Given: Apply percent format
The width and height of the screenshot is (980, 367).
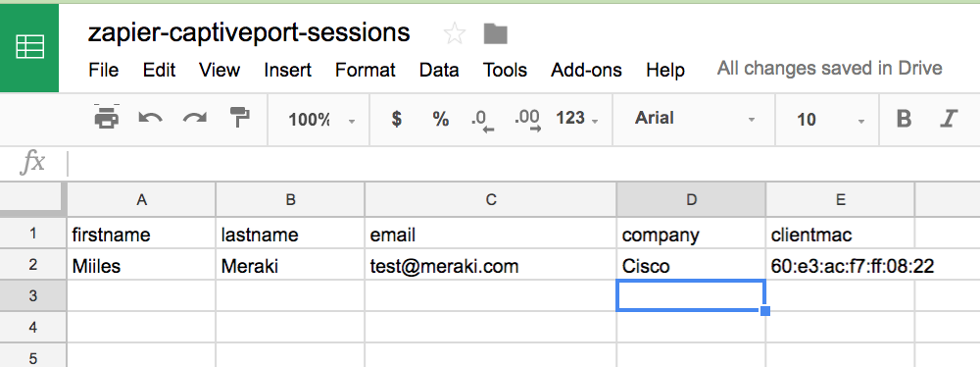Looking at the screenshot, I should pyautogui.click(x=441, y=119).
